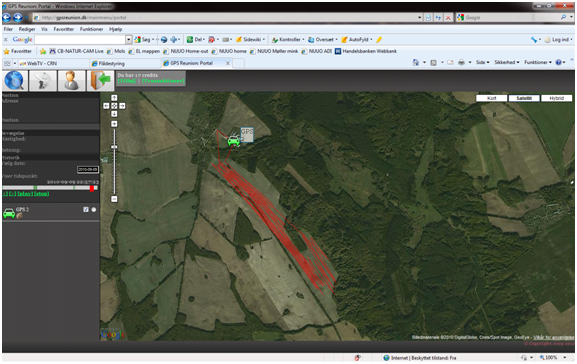The image size is (577, 364).
Task: Click the door logout icon
Action: pyautogui.click(x=100, y=81)
